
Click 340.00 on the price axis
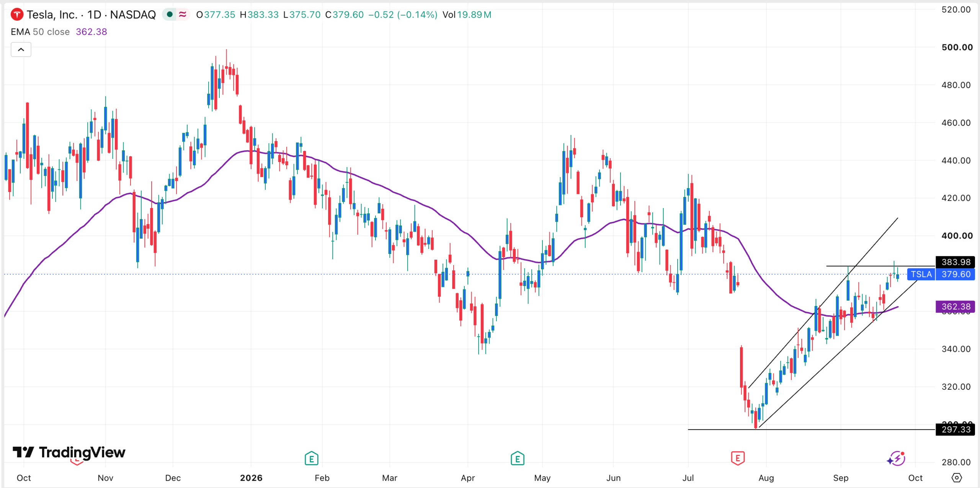tap(956, 349)
